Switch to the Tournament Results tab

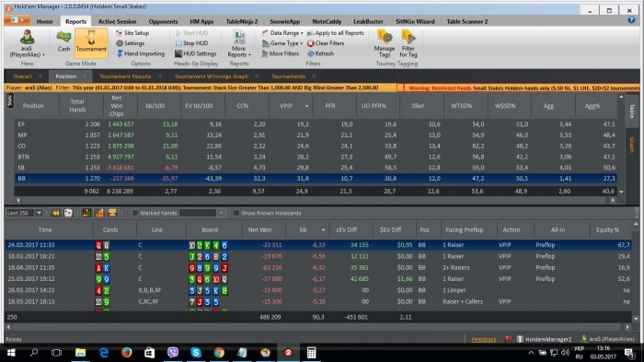pyautogui.click(x=125, y=76)
